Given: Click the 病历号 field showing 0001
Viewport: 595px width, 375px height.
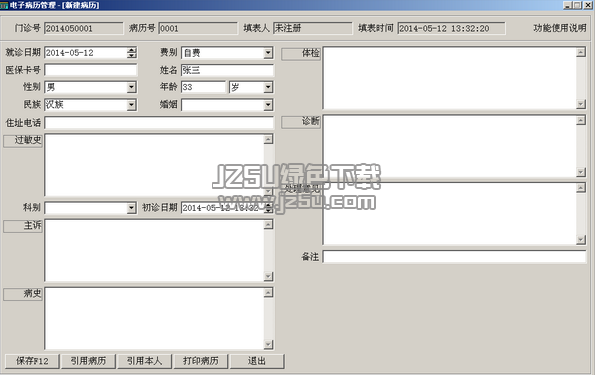Looking at the screenshot, I should (198, 28).
